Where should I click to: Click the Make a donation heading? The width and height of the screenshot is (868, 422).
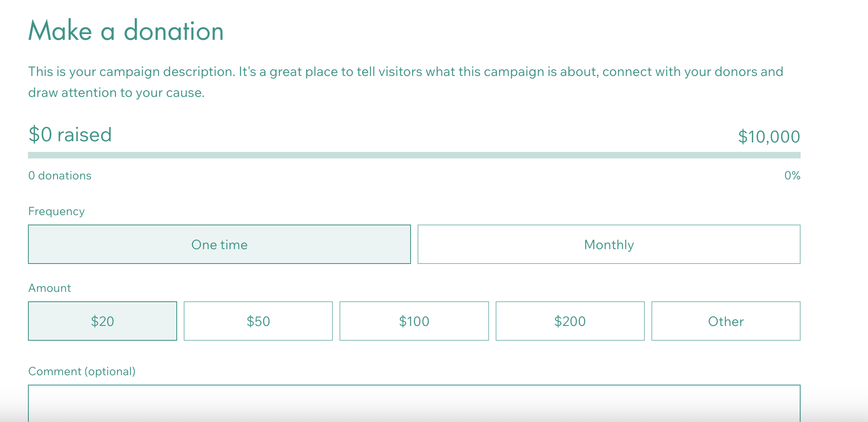(126, 31)
